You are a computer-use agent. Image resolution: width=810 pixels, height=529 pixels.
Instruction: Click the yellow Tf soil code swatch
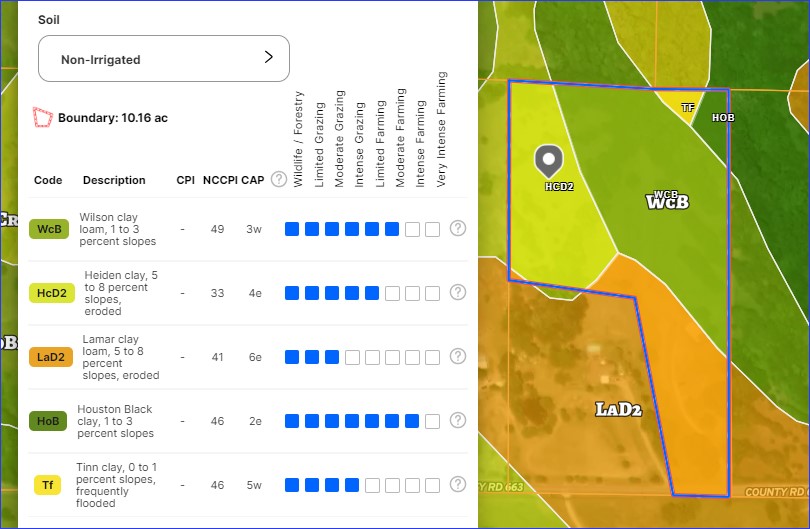47,485
